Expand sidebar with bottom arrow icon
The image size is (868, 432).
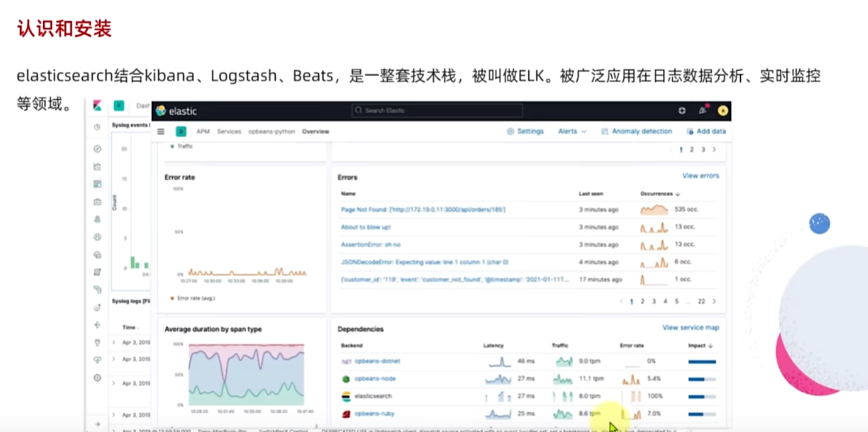tap(97, 424)
